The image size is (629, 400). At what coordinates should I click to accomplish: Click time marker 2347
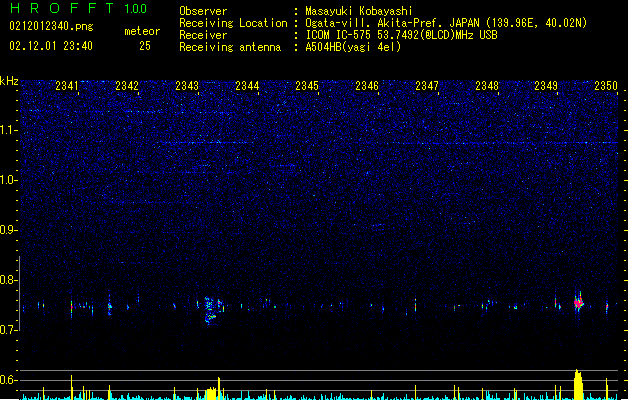click(x=427, y=86)
